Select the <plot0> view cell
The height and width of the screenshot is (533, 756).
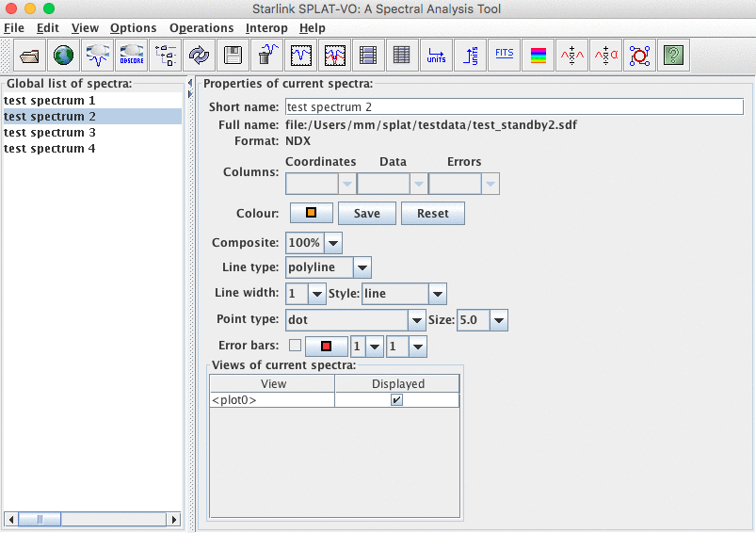coord(272,400)
